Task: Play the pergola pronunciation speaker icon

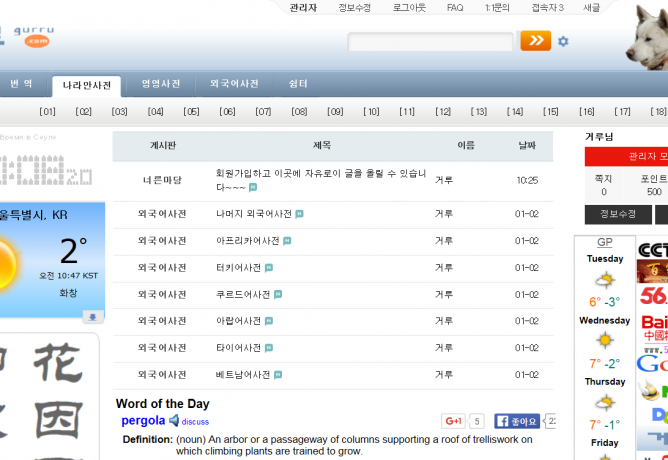Action: [174, 420]
